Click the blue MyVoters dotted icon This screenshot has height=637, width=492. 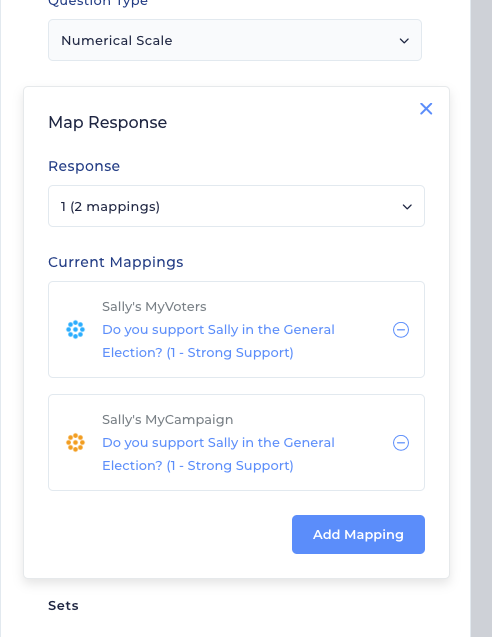pyautogui.click(x=76, y=329)
